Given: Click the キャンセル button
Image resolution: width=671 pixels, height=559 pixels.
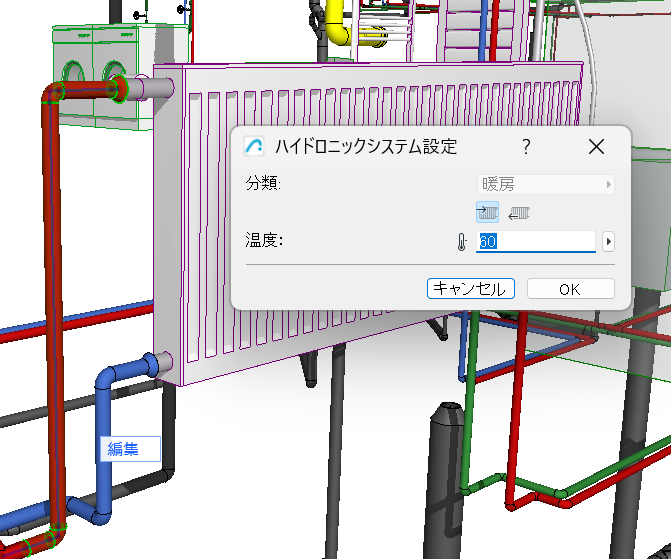Looking at the screenshot, I should 471,288.
